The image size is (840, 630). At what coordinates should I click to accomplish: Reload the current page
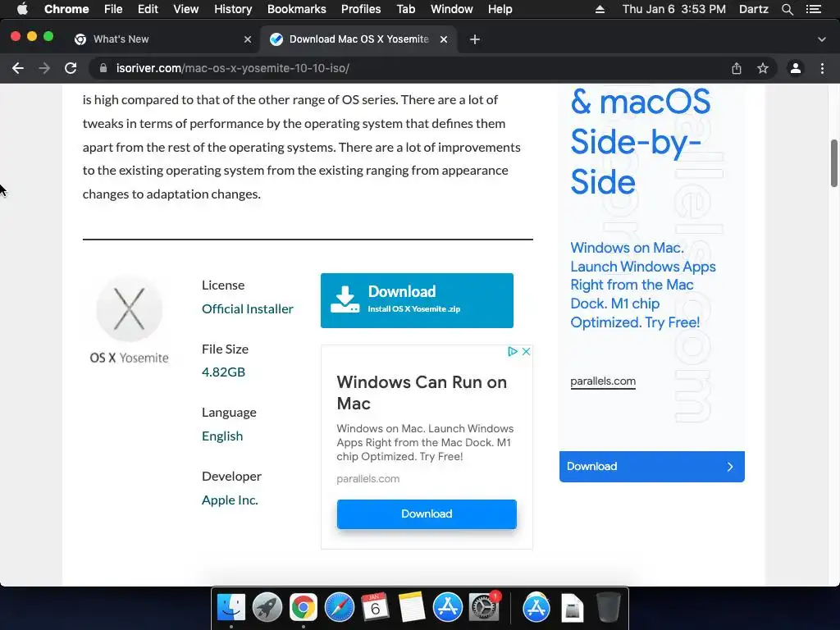[71, 68]
